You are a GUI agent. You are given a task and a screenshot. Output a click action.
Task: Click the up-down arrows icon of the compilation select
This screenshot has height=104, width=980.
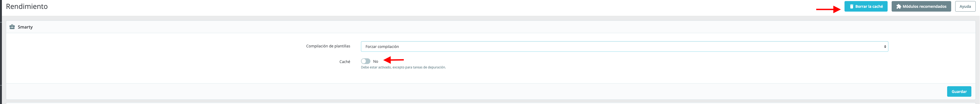coord(885,46)
